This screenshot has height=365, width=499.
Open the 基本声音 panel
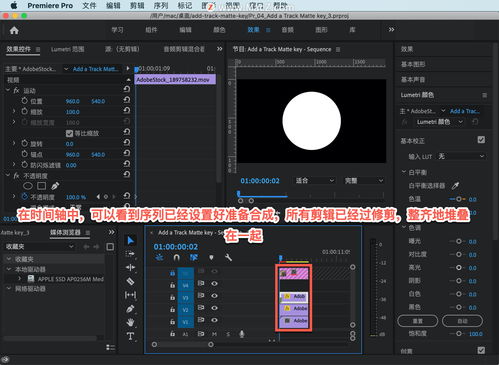(x=413, y=80)
